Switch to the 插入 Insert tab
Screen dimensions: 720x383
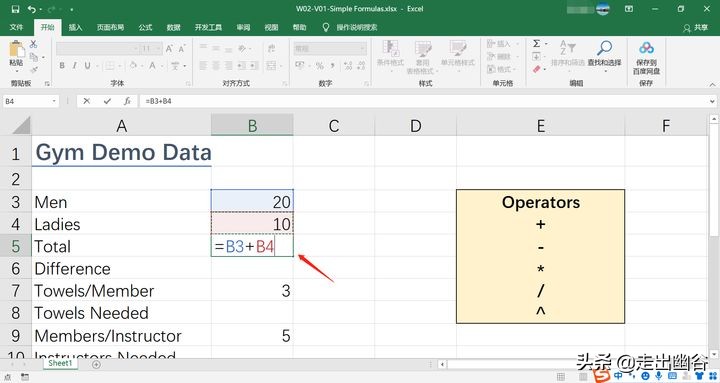point(75,28)
